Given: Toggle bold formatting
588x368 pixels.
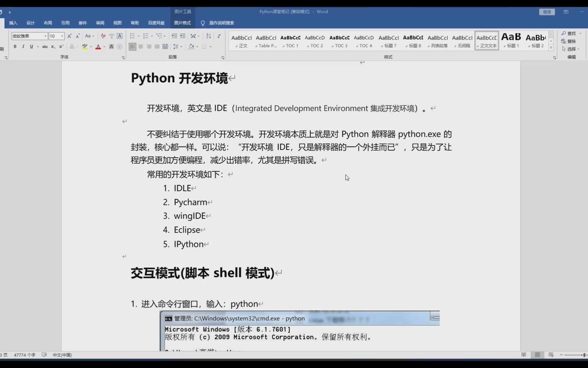Looking at the screenshot, I should (x=15, y=47).
